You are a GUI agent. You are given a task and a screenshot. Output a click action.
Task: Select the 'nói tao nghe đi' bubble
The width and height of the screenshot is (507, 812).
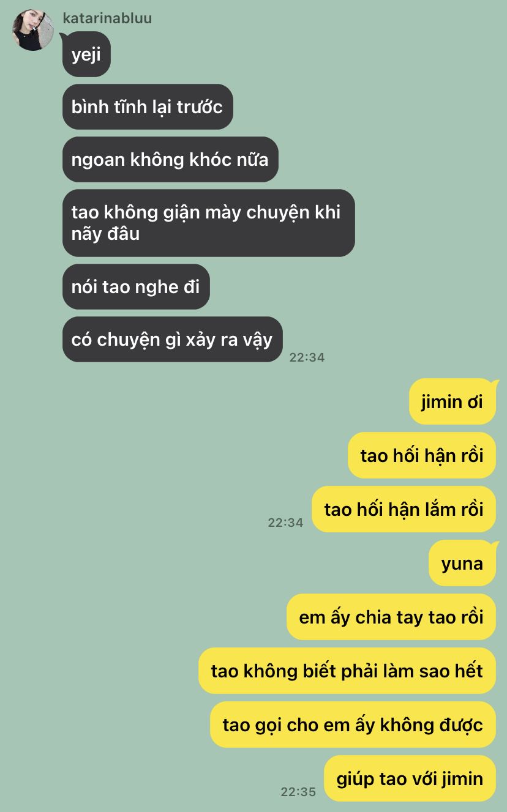(x=136, y=287)
